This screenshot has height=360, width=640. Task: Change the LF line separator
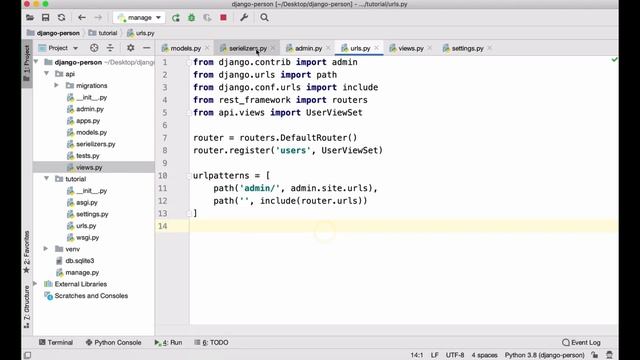(435, 355)
